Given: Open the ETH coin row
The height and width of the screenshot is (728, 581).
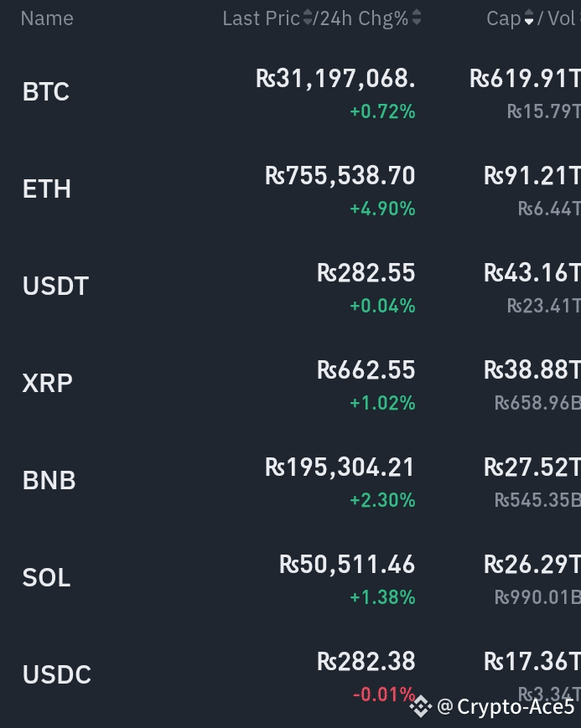Looking at the screenshot, I should coord(290,189).
